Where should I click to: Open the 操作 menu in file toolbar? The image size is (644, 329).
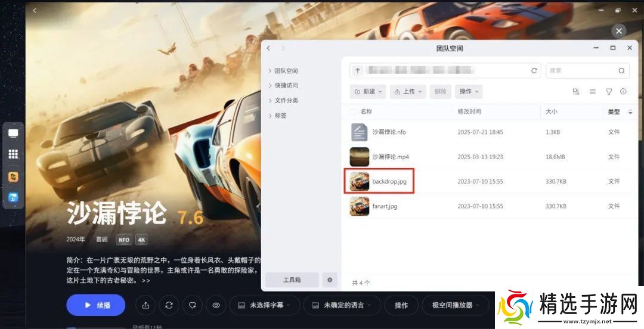click(469, 92)
